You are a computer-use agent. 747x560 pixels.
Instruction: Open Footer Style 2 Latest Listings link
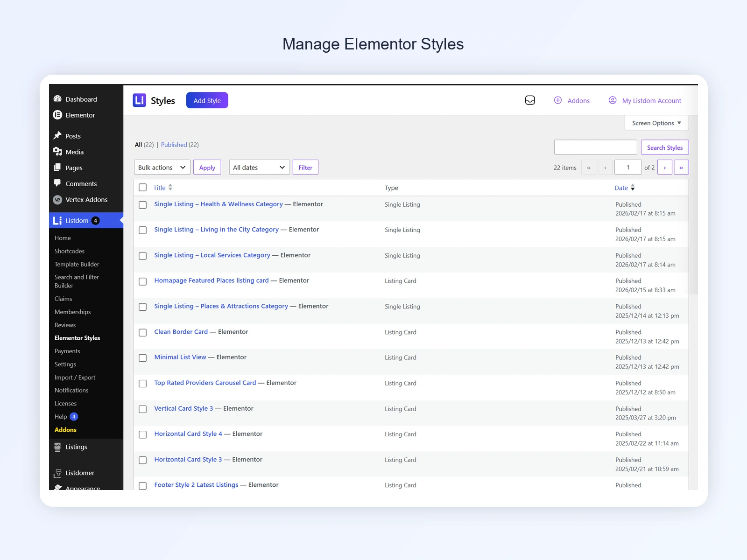tap(196, 485)
